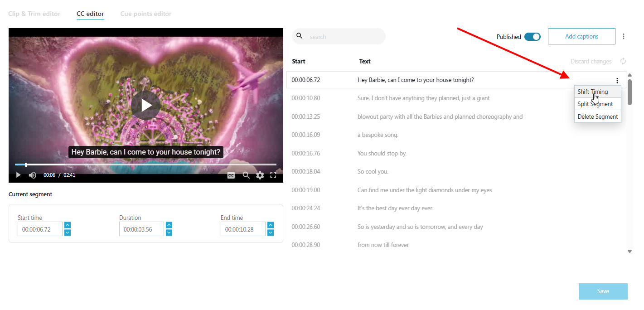Mute the video volume
644x310 pixels.
(x=32, y=174)
